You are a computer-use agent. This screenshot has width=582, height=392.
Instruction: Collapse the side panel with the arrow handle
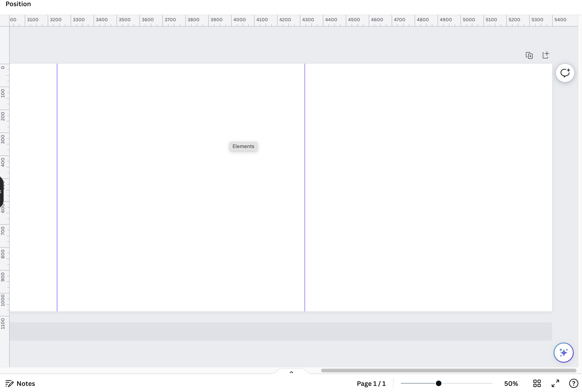(x=1, y=192)
